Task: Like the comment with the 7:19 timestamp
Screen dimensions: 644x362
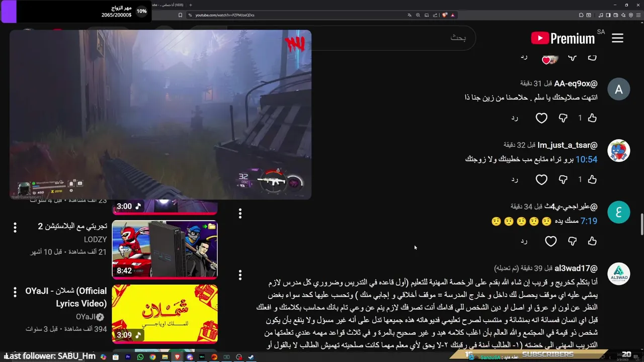Action: pyautogui.click(x=592, y=241)
